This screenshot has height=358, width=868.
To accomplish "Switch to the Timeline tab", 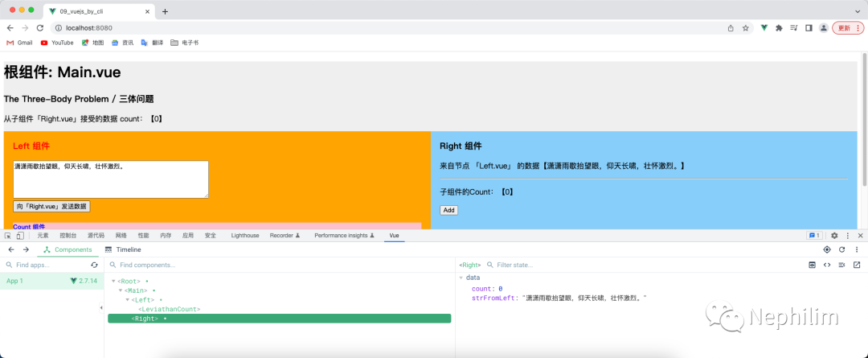I will 123,249.
